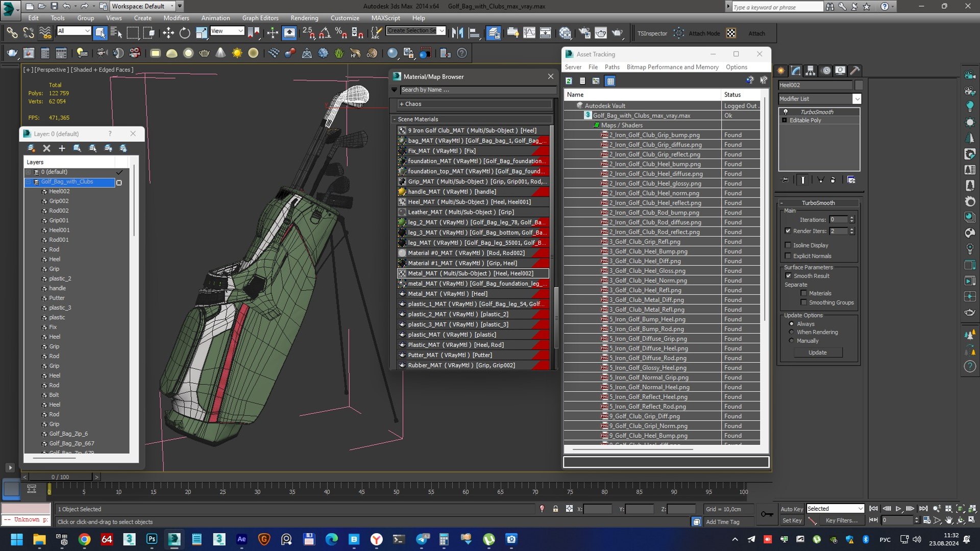Select the When Rendering update option
Screen dimensions: 980x551
coord(792,332)
